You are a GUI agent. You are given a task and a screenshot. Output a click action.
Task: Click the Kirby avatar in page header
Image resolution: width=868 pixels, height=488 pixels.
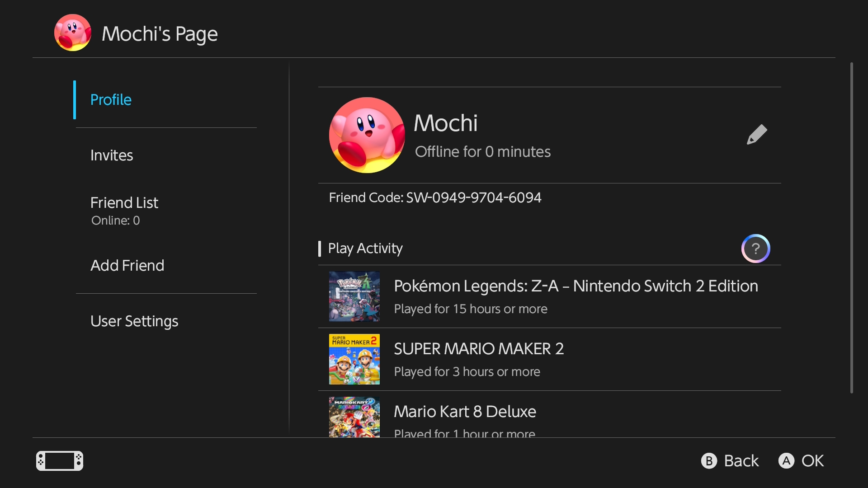73,33
